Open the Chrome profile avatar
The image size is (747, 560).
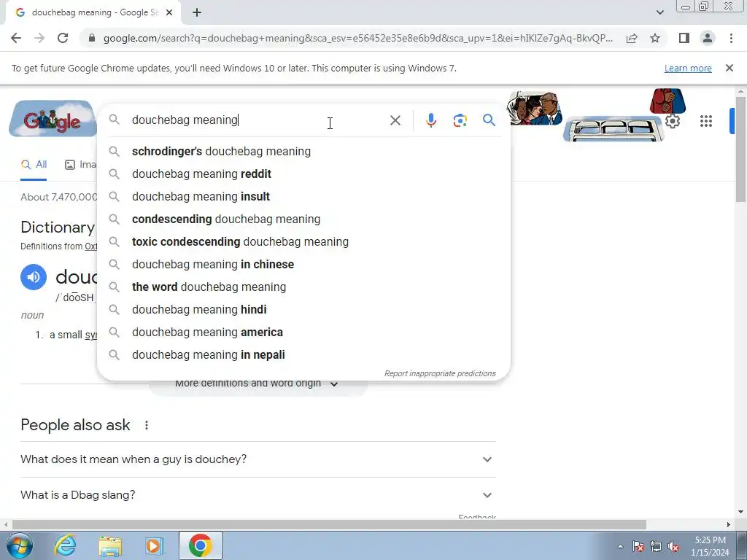pos(708,38)
